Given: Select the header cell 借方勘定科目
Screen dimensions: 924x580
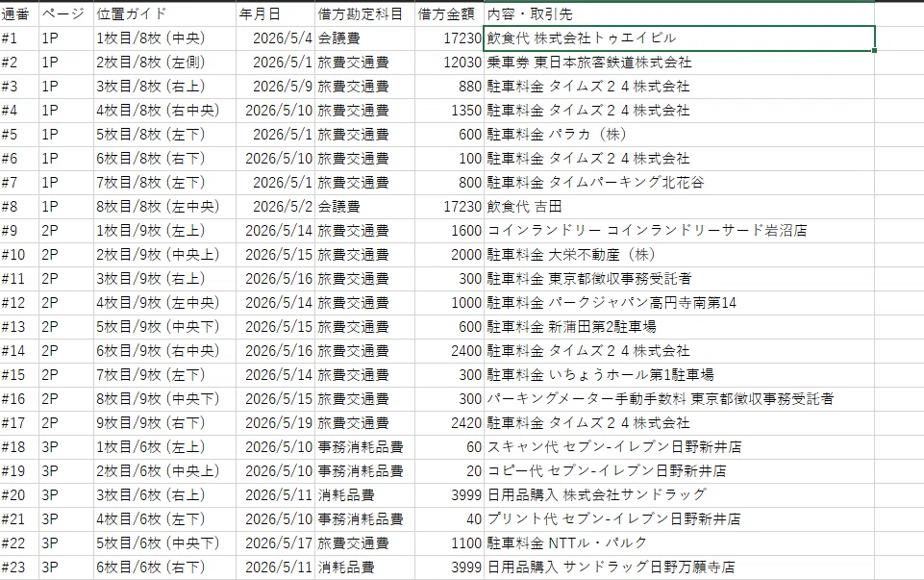Looking at the screenshot, I should point(364,14).
